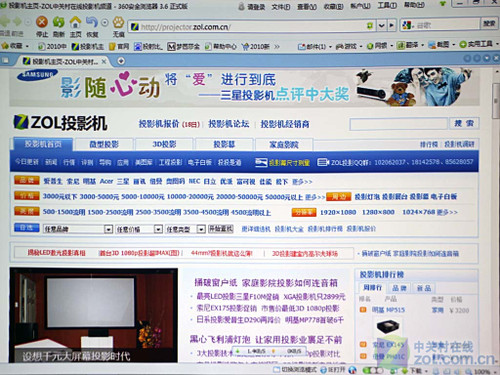The width and height of the screenshot is (500, 375).
Task: Click the Start Search (开始查找) filter button
Action: 220,229
